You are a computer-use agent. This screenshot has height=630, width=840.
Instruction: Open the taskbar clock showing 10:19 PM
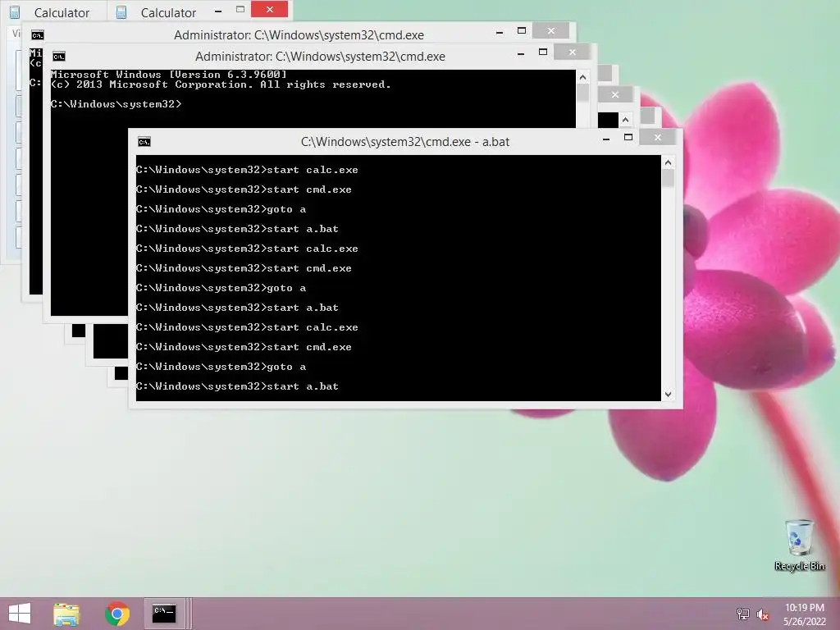coord(804,614)
